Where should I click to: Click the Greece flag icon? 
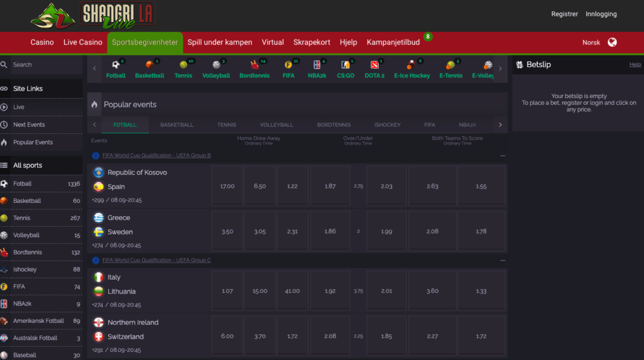click(x=99, y=217)
